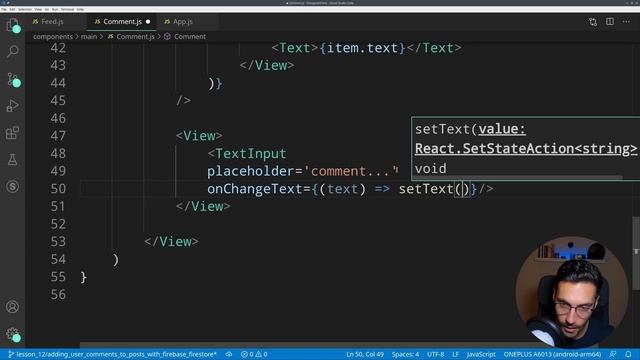Open editor More Actions ellipsis

(626, 22)
